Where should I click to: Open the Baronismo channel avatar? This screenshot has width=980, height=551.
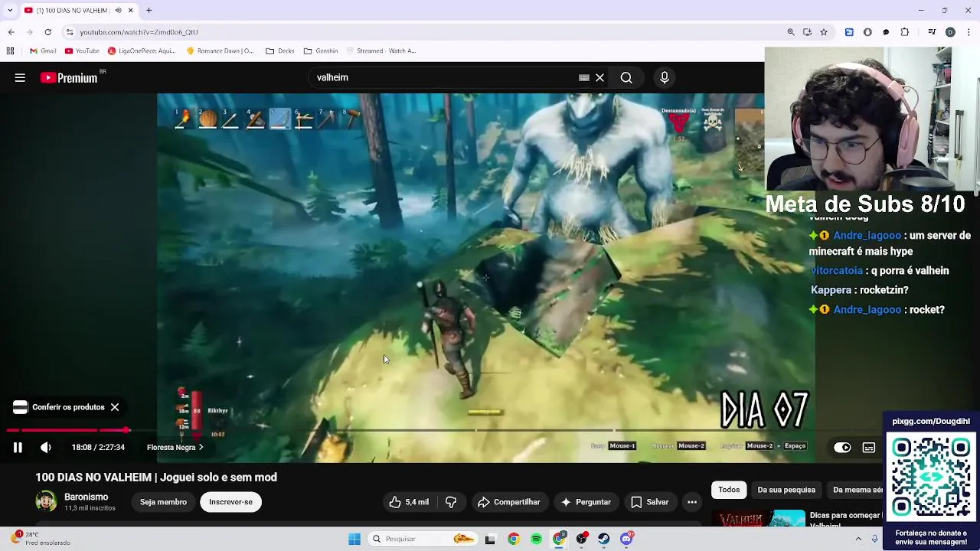[x=46, y=501]
